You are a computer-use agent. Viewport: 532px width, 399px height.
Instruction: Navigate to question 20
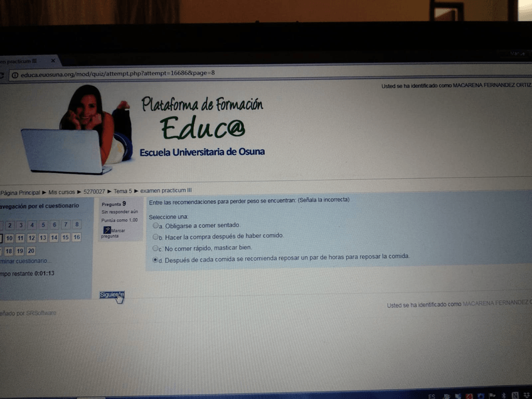coord(31,251)
